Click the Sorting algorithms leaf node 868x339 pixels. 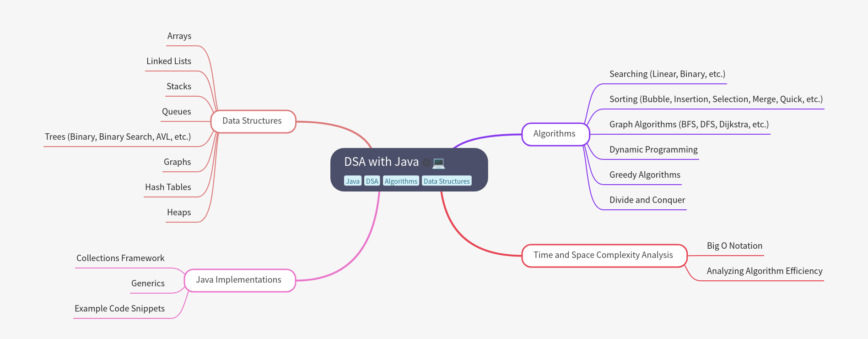(716, 99)
